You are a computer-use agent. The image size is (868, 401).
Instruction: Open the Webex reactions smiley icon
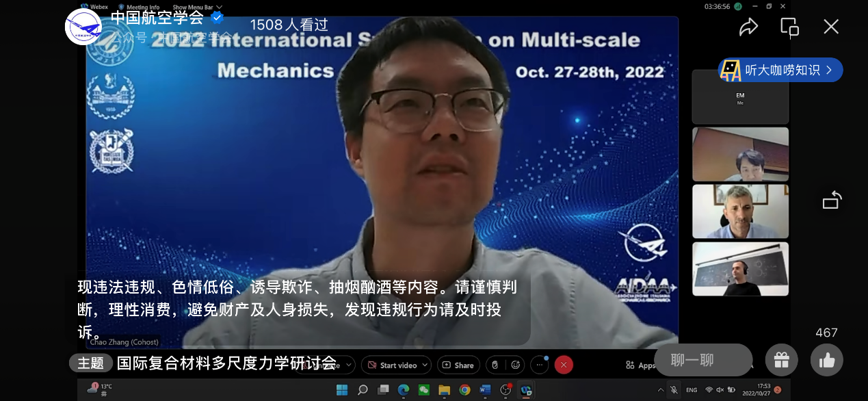[x=515, y=365]
